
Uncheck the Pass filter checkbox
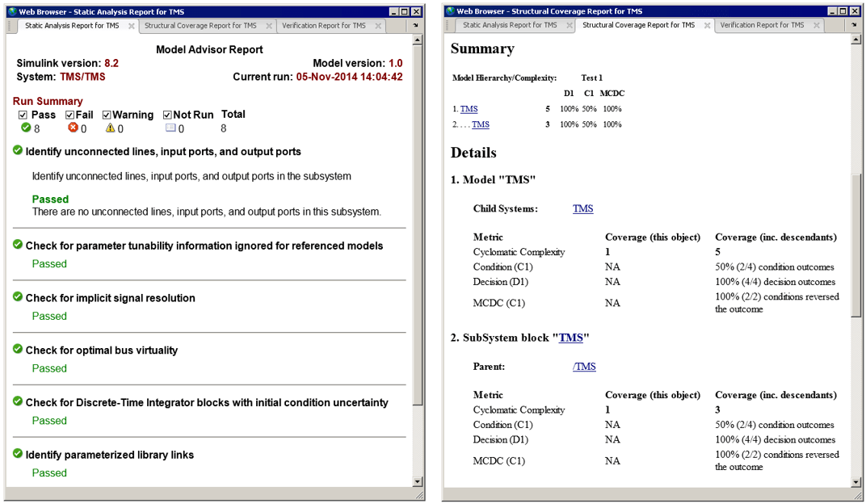point(23,115)
